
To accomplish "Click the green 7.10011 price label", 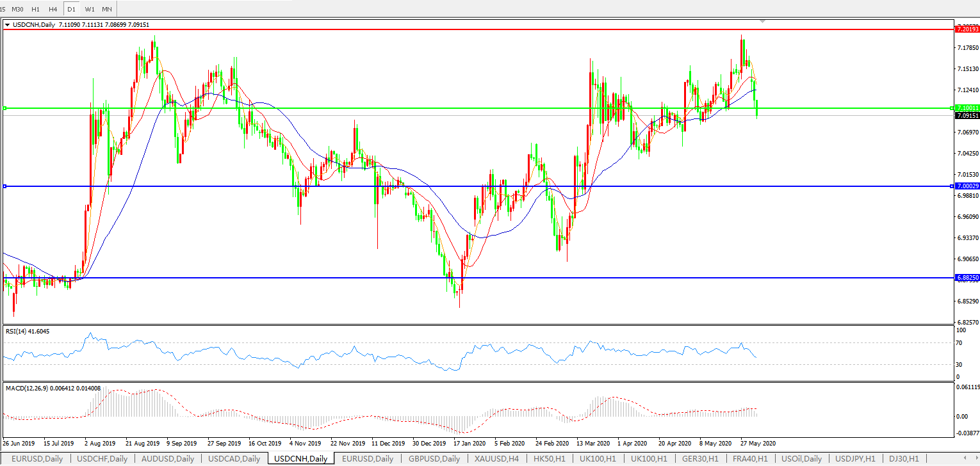I will 967,108.
